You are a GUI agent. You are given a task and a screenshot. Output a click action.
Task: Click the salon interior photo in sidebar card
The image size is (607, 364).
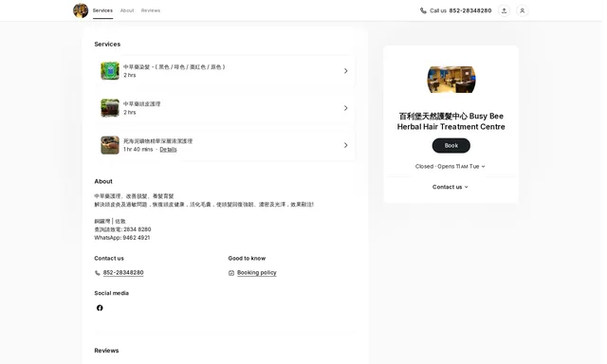tap(451, 80)
